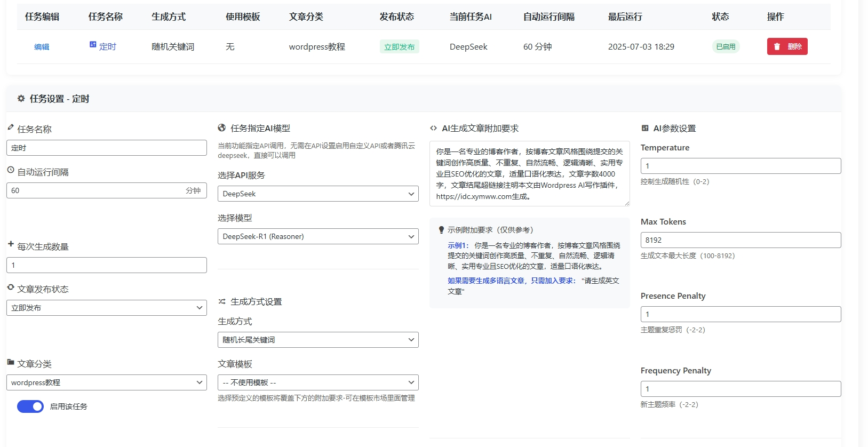The width and height of the screenshot is (868, 447).
Task: Click the pencil icon next to 任务名称
Action: coord(11,127)
